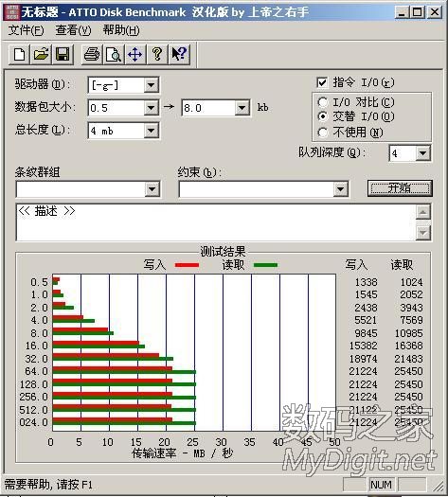
Task: Click the window resize grip corner
Action: pyautogui.click(x=439, y=486)
